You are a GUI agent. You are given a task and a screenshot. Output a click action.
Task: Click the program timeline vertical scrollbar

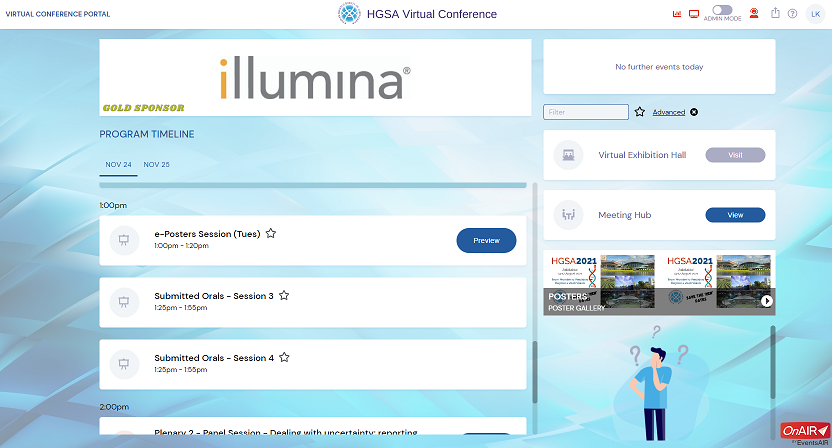(535, 372)
